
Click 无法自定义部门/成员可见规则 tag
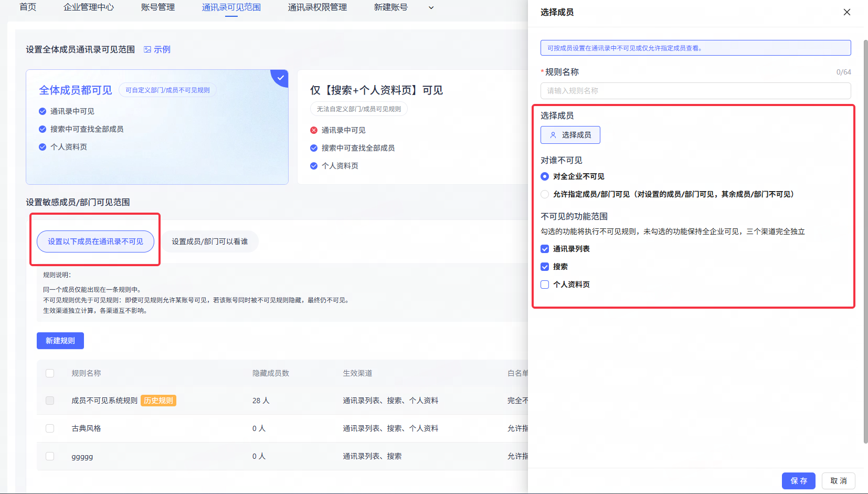tap(359, 109)
